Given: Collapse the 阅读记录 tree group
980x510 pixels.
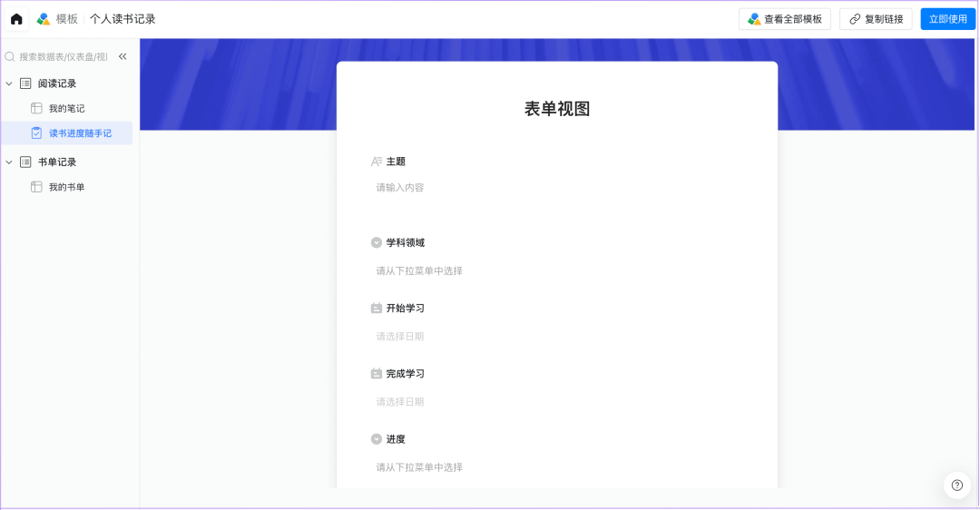Looking at the screenshot, I should (9, 83).
